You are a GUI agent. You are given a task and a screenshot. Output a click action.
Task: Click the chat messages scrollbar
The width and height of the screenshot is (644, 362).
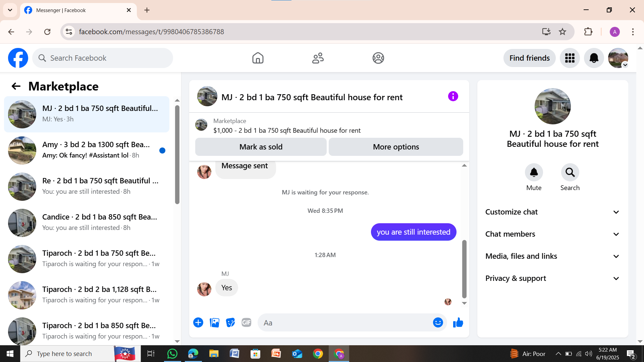tap(464, 268)
